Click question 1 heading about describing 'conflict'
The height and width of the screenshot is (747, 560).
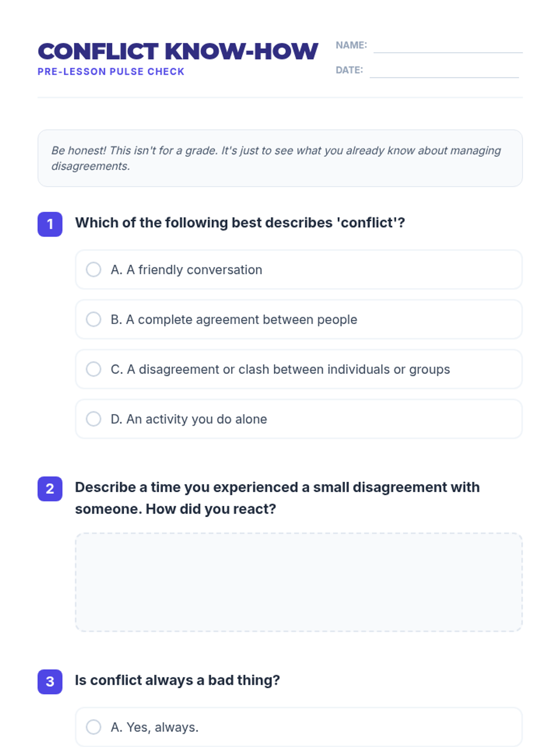pos(240,223)
